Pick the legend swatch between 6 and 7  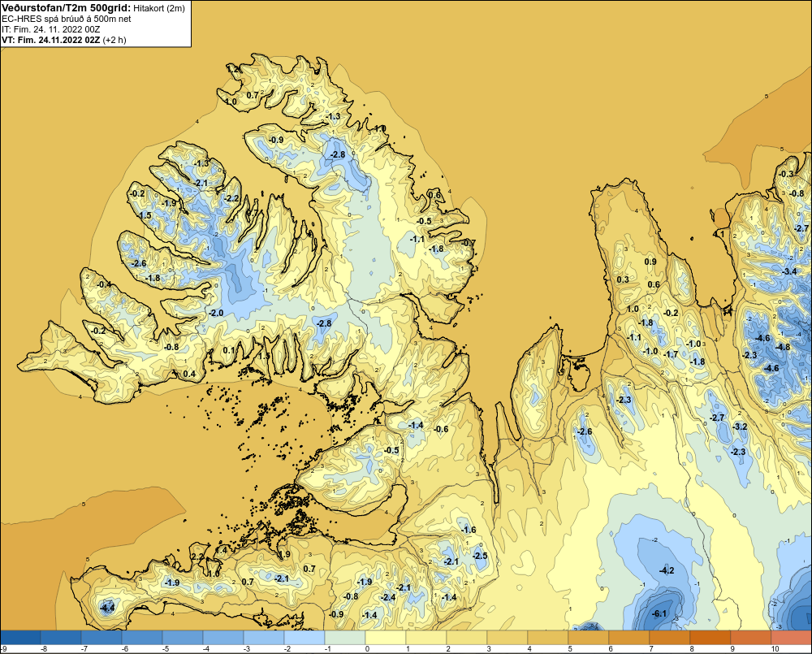tap(630, 637)
